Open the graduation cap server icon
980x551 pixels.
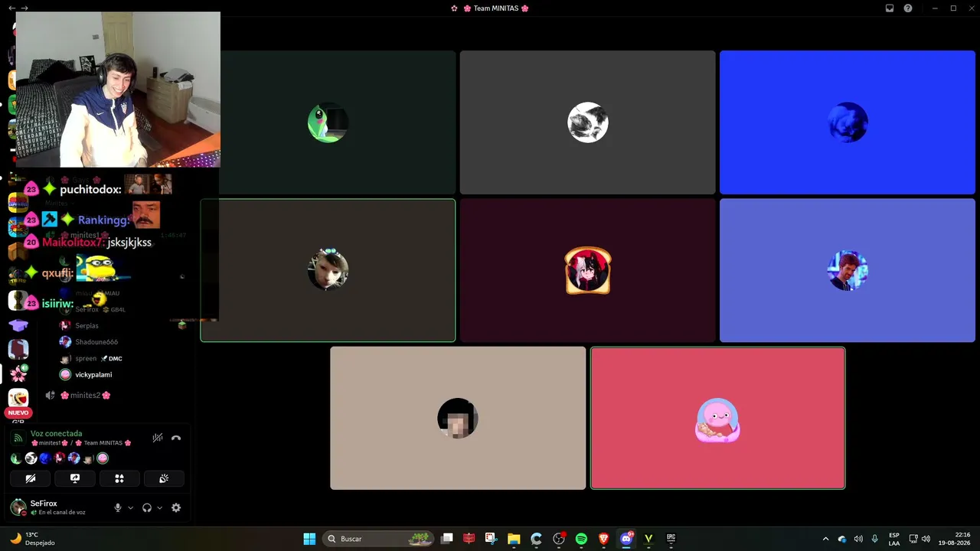pos(18,325)
